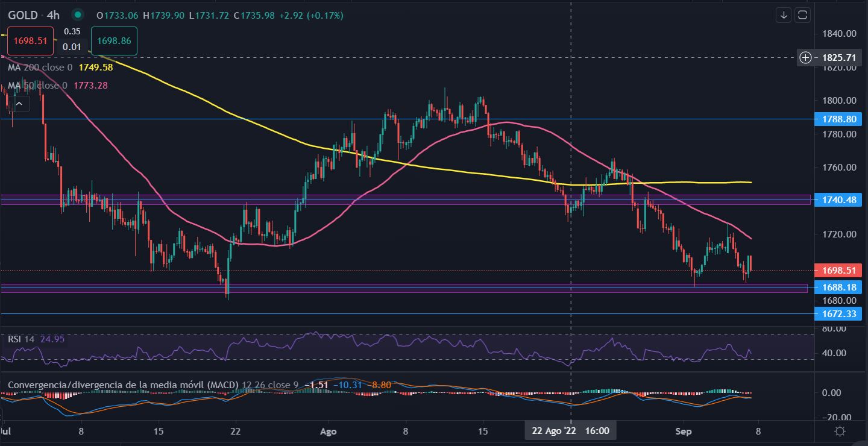This screenshot has width=868, height=446.
Task: Click the red 1698.51 current price label
Action: (x=838, y=270)
